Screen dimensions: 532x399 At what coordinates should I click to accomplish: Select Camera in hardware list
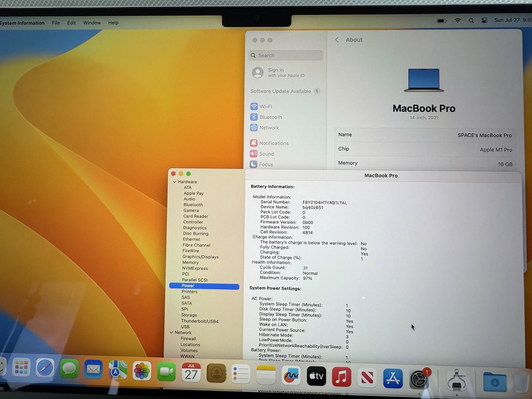(191, 210)
